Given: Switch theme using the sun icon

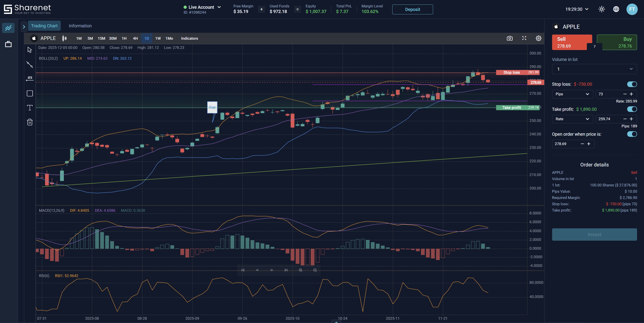Looking at the screenshot, I should click(x=601, y=9).
